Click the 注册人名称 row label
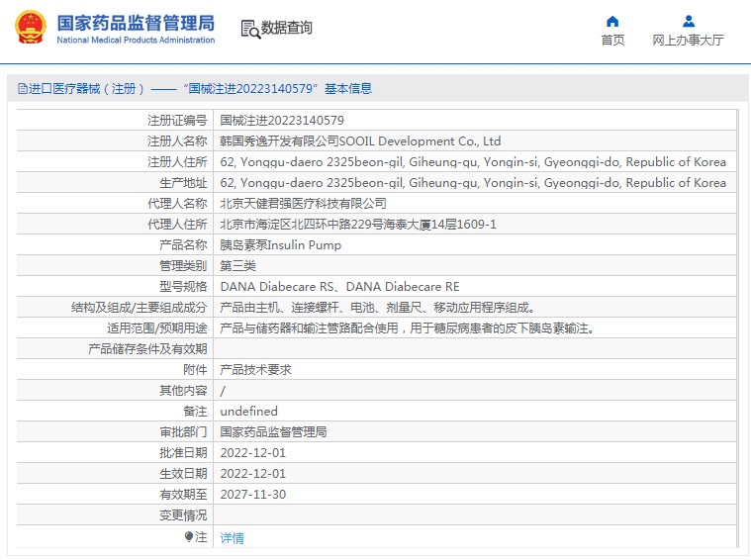This screenshot has height=560, width=751. [x=177, y=141]
